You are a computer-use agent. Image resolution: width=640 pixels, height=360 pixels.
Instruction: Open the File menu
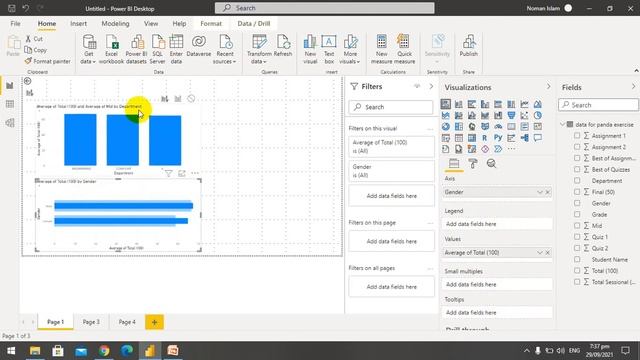pos(16,24)
